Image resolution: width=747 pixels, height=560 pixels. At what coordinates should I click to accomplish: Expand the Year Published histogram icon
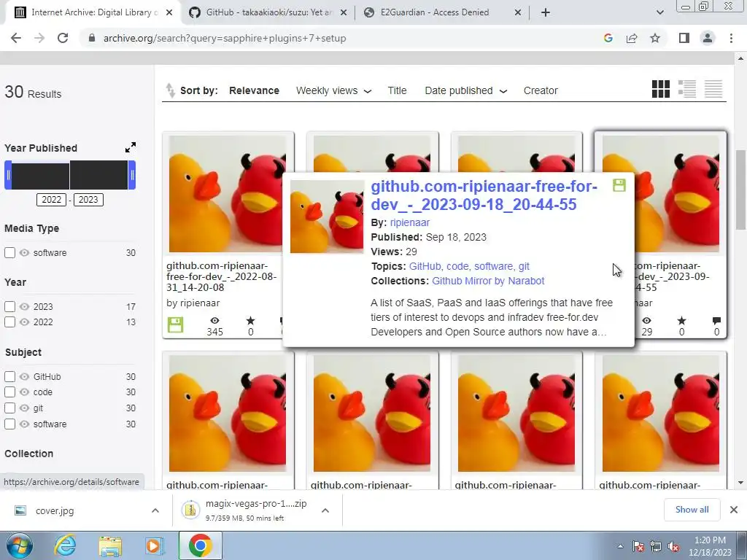pyautogui.click(x=131, y=147)
